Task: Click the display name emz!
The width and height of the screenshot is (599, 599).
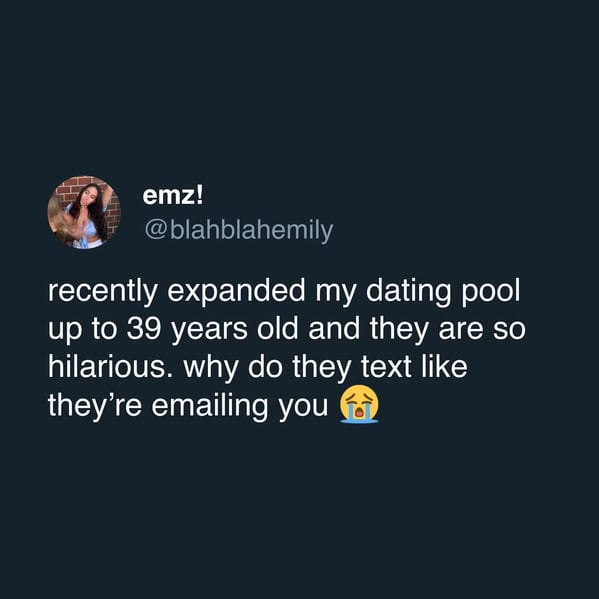Action: coord(173,196)
